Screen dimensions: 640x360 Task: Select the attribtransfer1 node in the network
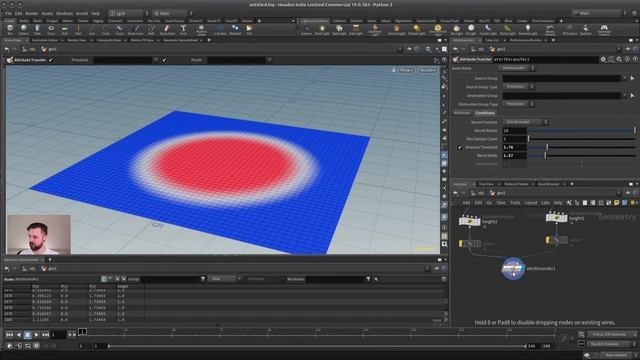(513, 268)
